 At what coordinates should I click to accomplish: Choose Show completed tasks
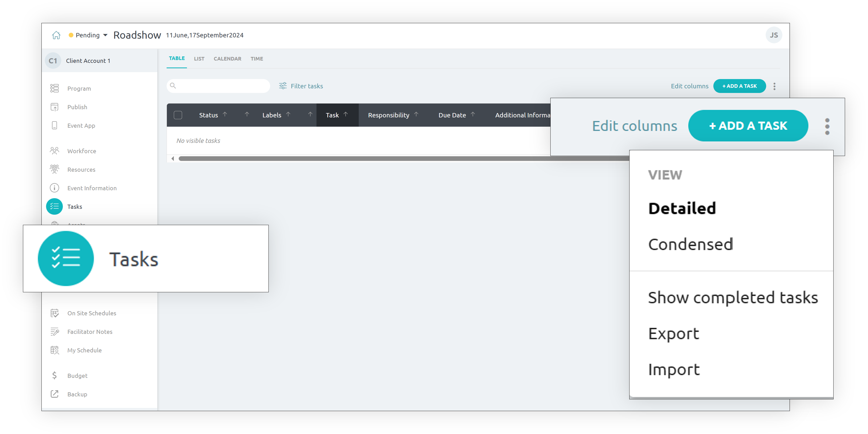733,298
